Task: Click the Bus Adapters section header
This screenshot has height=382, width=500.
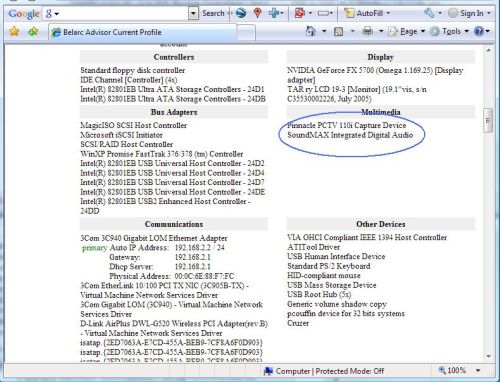Action: point(174,112)
